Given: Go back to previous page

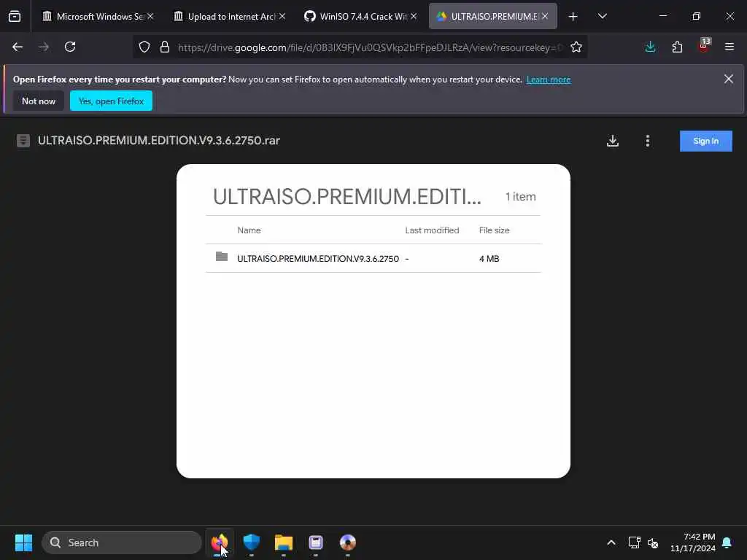Looking at the screenshot, I should (18, 47).
